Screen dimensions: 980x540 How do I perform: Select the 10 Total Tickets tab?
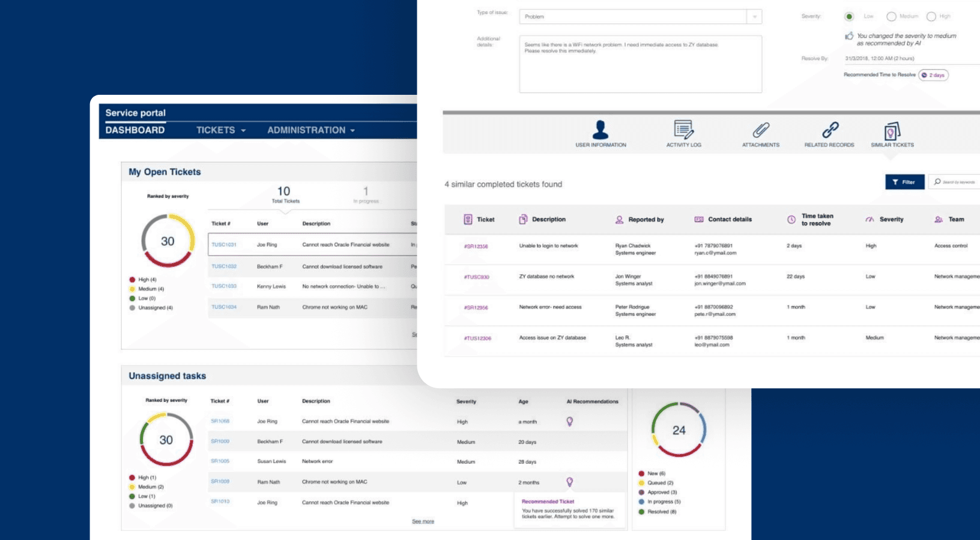tap(285, 195)
